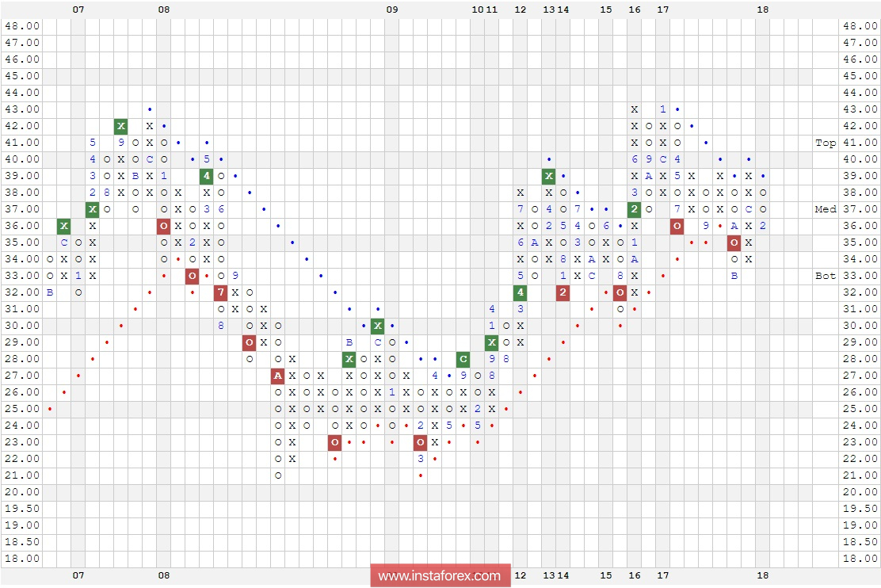Select the '10' year label on top axis

[478, 10]
